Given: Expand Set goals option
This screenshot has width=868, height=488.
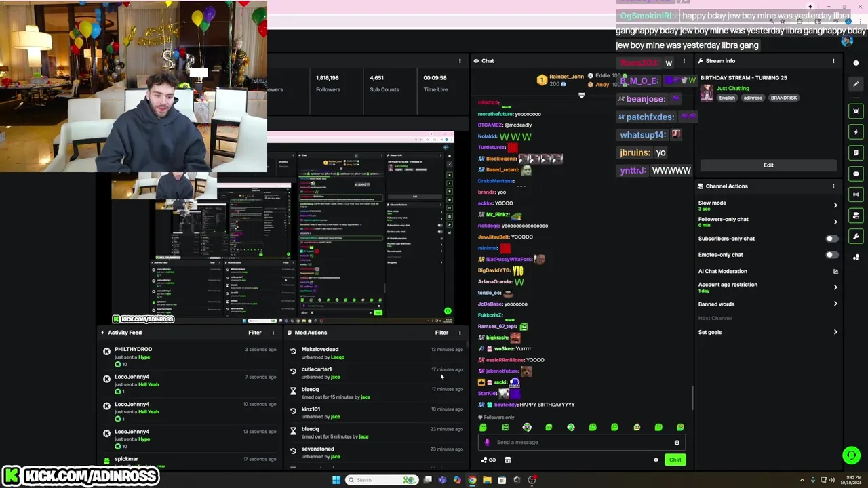Looking at the screenshot, I should pos(835,332).
